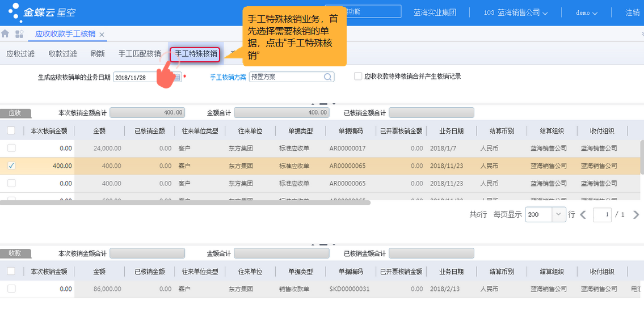Click 应收过滤 in toolbar
The width and height of the screenshot is (644, 309).
(x=20, y=53)
